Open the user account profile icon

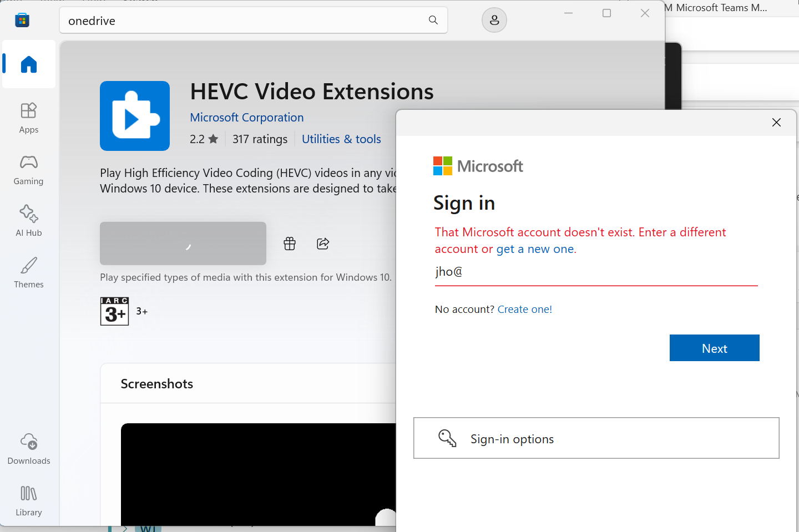coord(494,21)
